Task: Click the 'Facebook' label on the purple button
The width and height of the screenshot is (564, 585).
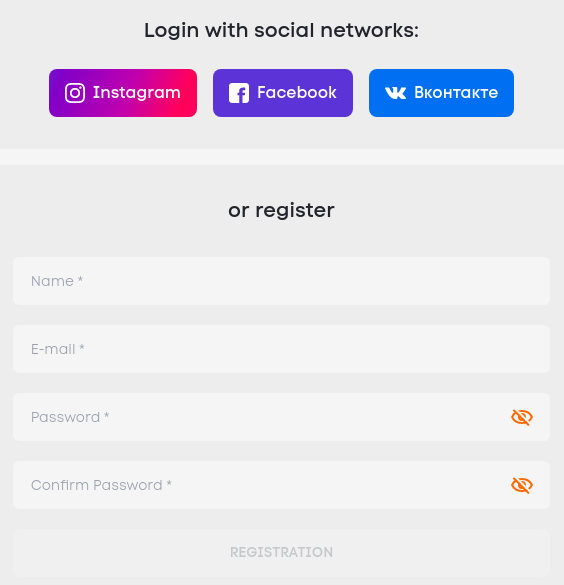Action: pyautogui.click(x=297, y=92)
